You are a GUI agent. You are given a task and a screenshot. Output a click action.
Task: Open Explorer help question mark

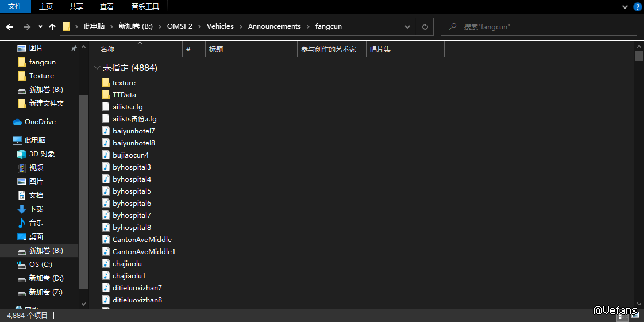(637, 6)
